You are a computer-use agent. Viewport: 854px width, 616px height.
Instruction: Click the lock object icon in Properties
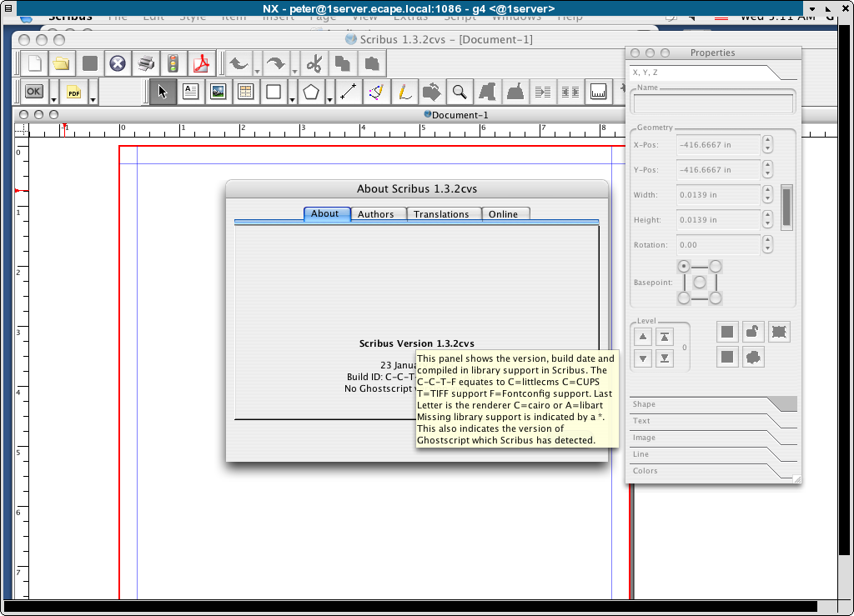tap(752, 332)
